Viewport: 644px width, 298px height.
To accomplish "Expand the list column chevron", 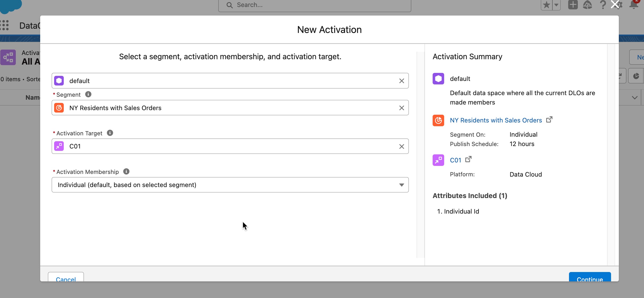I will 634,98.
